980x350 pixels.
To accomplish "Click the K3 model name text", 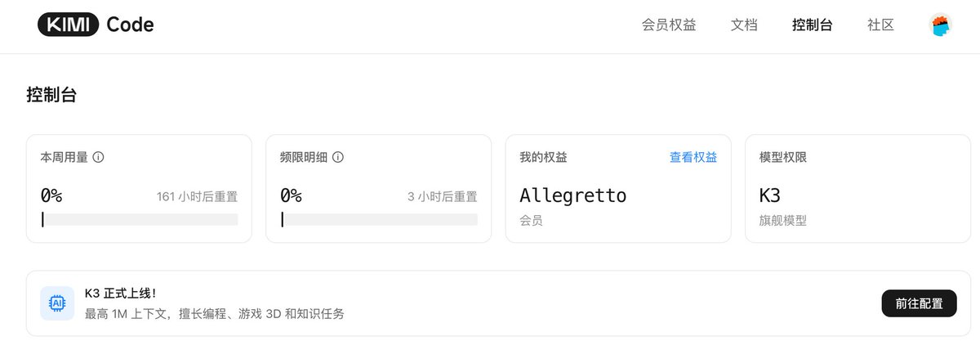I will coord(770,195).
